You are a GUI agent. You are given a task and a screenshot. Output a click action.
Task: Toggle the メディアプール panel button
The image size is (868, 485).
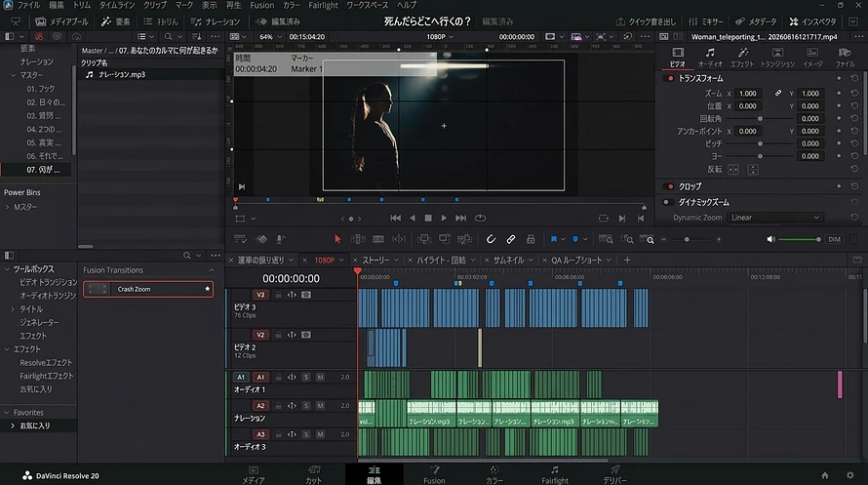(x=61, y=21)
